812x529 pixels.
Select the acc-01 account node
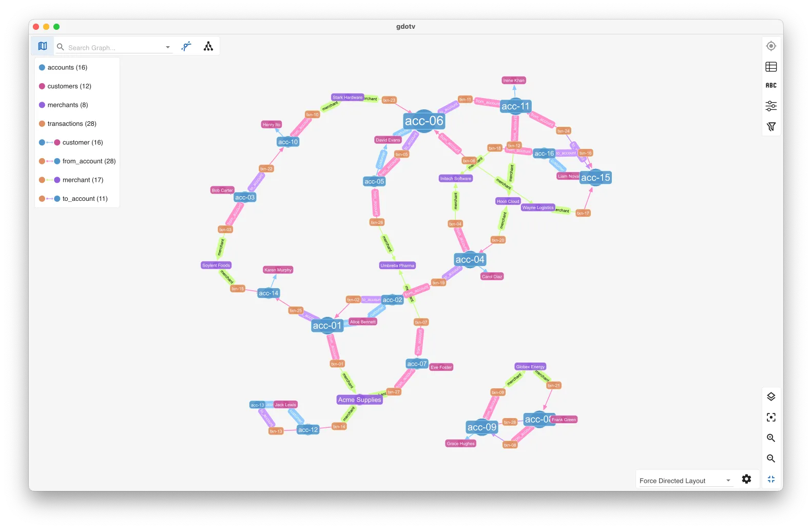click(327, 326)
